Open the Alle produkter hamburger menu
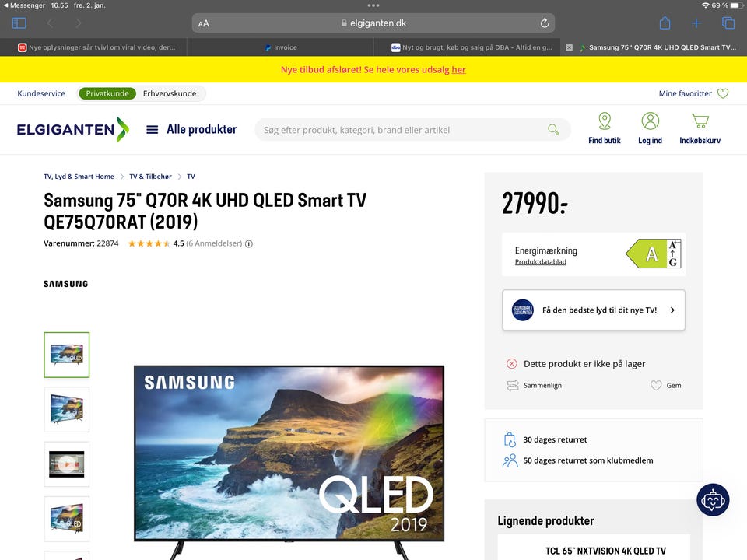The width and height of the screenshot is (747, 560). (x=152, y=130)
